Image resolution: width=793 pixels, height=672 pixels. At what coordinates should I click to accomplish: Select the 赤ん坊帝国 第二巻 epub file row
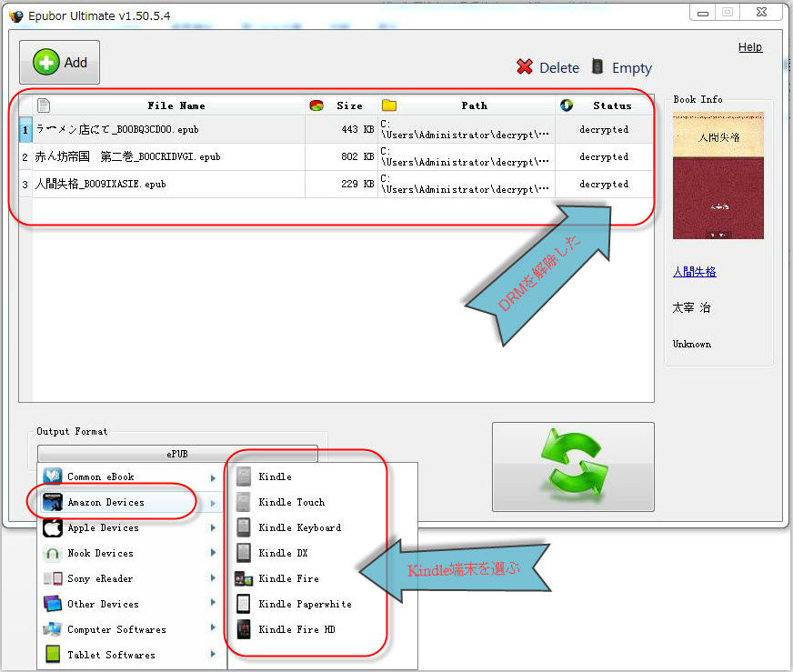tap(336, 156)
